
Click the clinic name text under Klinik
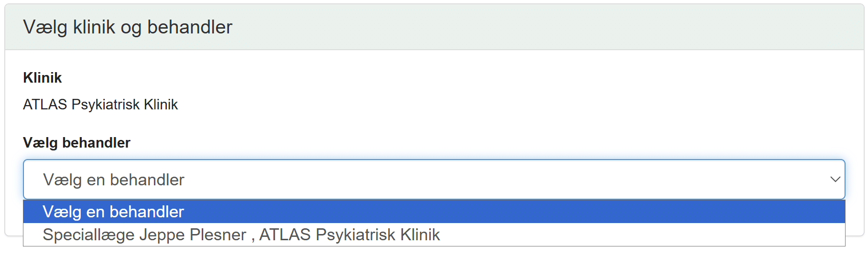[x=100, y=105]
